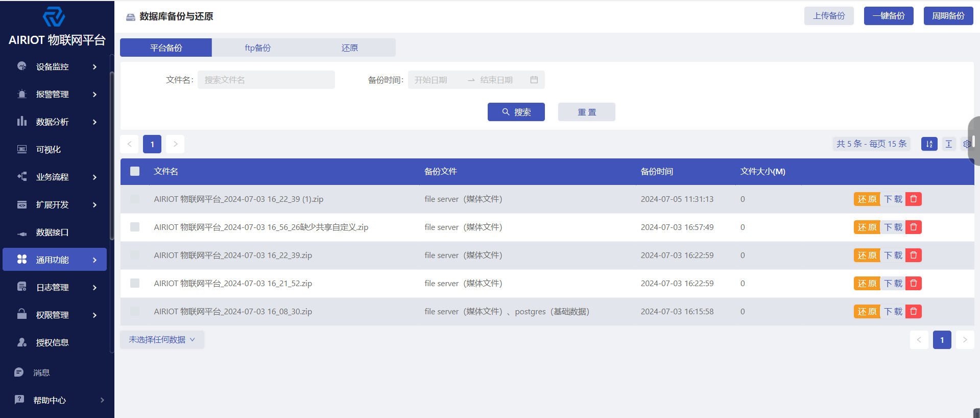Click the 权限管理 lock icon
980x418 pixels.
(22, 314)
